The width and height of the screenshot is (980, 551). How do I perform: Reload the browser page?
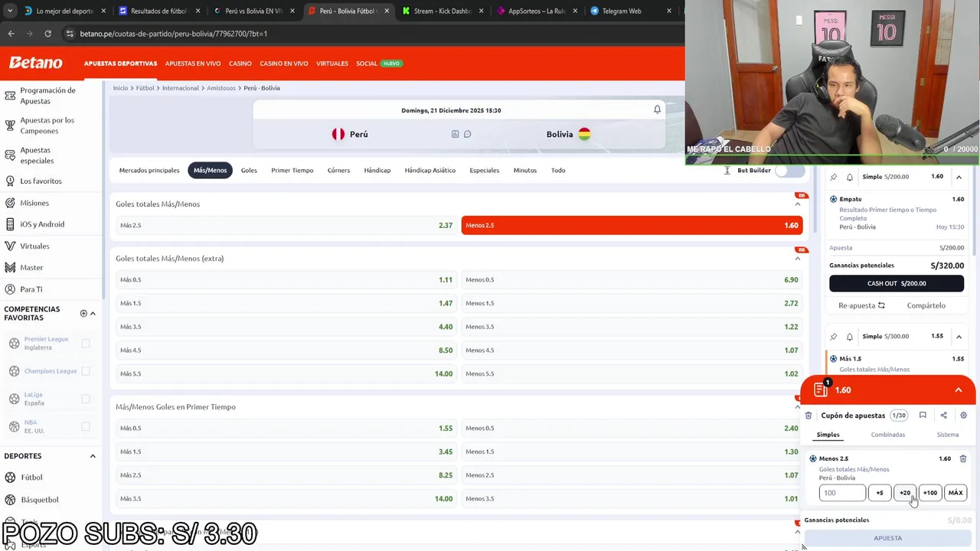tap(47, 34)
